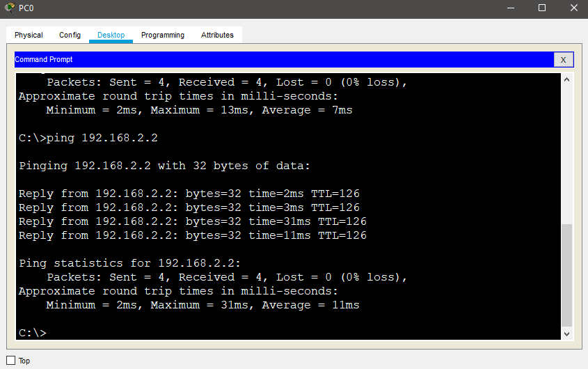Close the Command Prompt with X button
The image size is (588, 369).
point(563,60)
